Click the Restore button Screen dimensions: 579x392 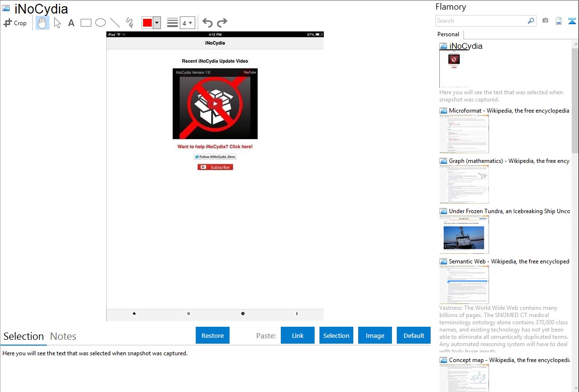(213, 335)
